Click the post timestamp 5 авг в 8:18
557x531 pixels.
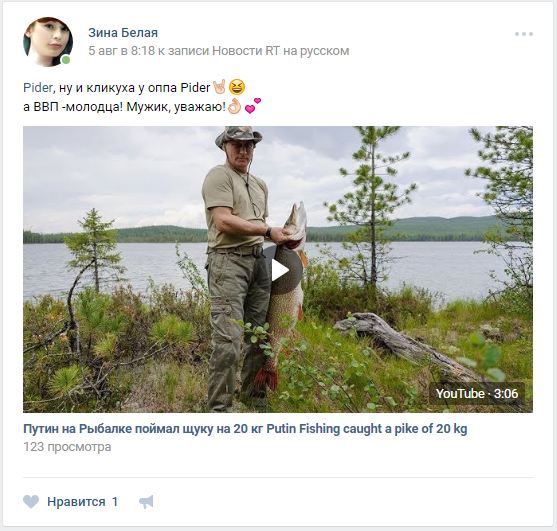point(121,51)
